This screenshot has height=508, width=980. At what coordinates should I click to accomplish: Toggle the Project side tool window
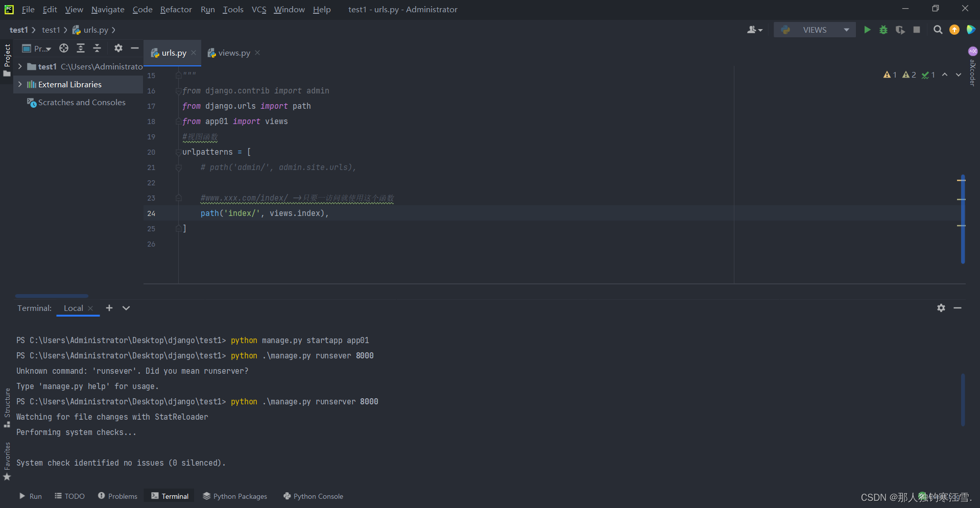[x=7, y=60]
